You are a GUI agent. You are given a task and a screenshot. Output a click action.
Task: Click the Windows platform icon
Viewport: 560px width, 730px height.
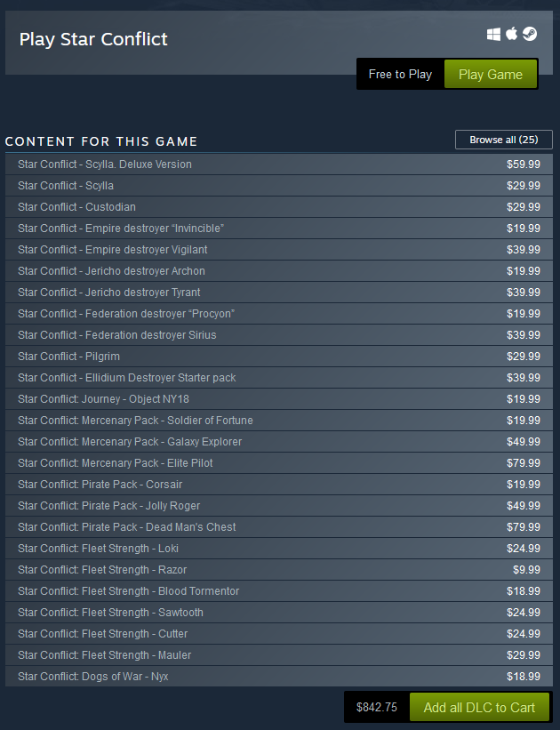(493, 34)
